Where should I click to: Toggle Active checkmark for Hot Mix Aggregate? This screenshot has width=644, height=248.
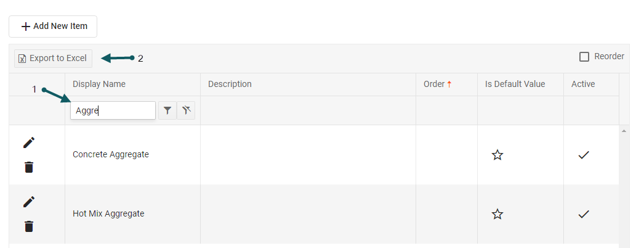click(584, 214)
